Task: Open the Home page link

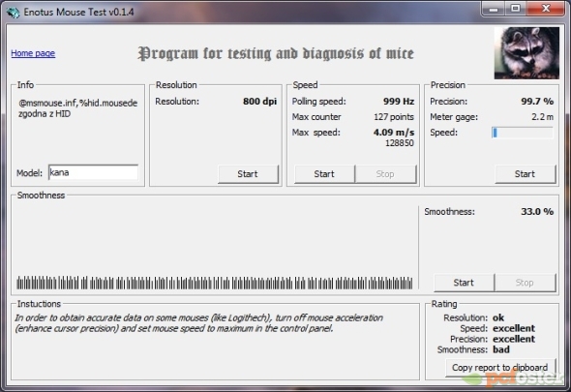Action: tap(33, 53)
